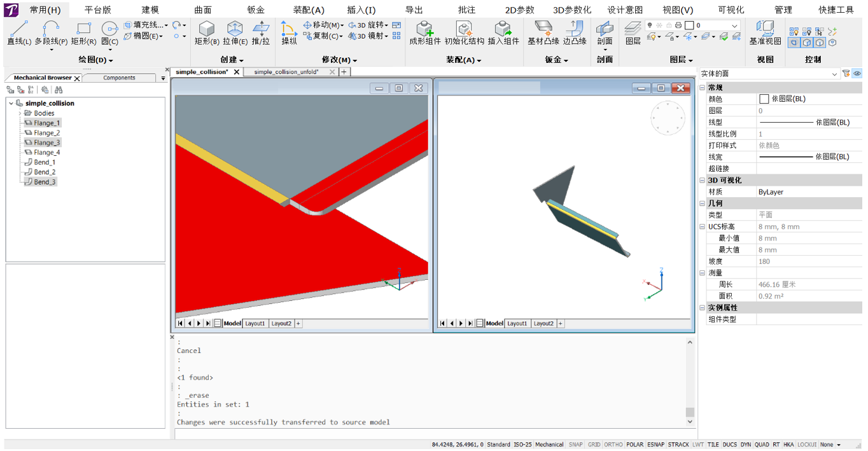
Task: Click the 矩形(B) box solid tool
Action: pyautogui.click(x=207, y=33)
